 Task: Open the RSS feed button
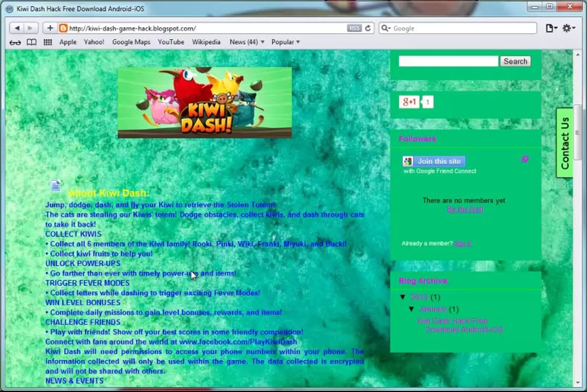(354, 28)
